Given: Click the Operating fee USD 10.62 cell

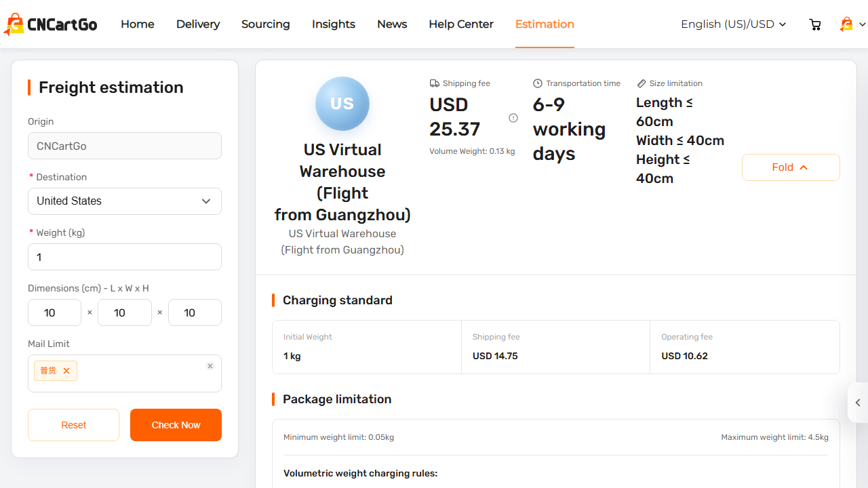Looking at the screenshot, I should point(745,347).
